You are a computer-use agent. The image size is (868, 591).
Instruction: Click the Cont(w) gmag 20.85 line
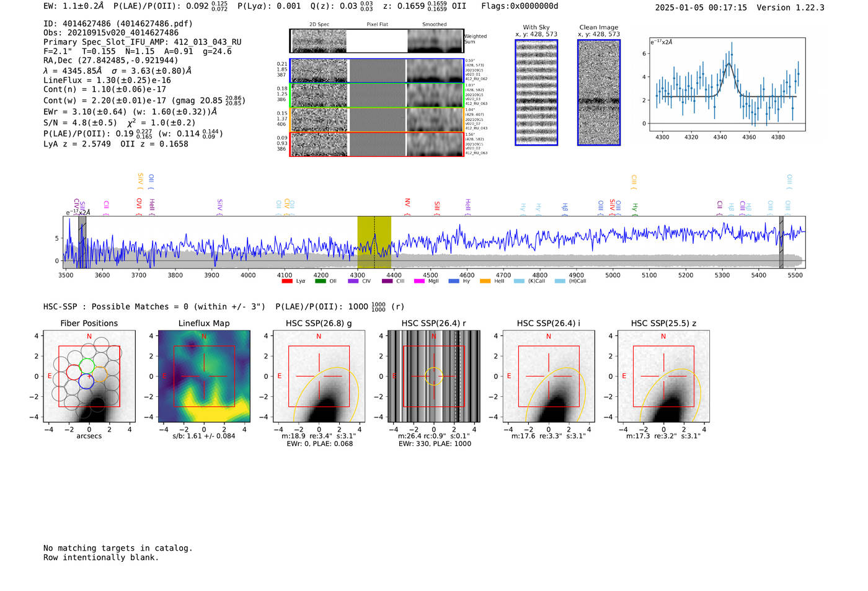tap(144, 100)
